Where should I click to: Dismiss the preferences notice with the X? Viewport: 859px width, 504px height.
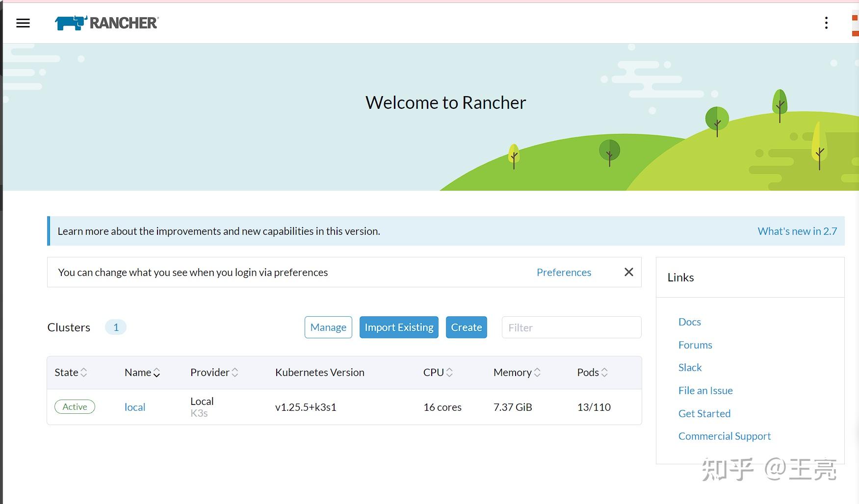628,272
